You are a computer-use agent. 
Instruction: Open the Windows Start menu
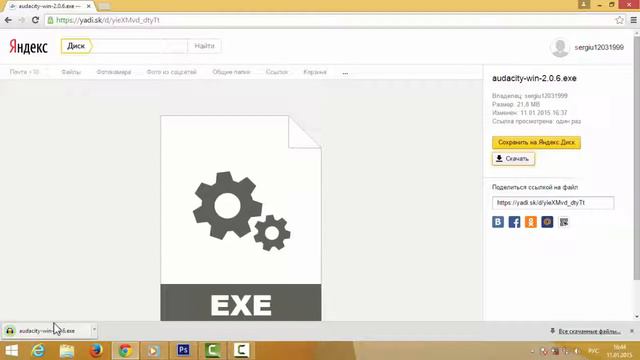click(x=12, y=351)
